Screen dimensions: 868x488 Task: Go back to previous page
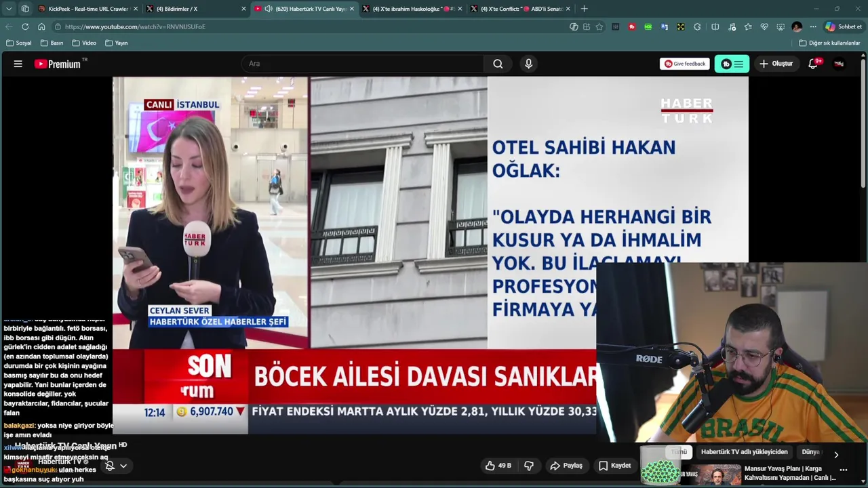coord(9,26)
